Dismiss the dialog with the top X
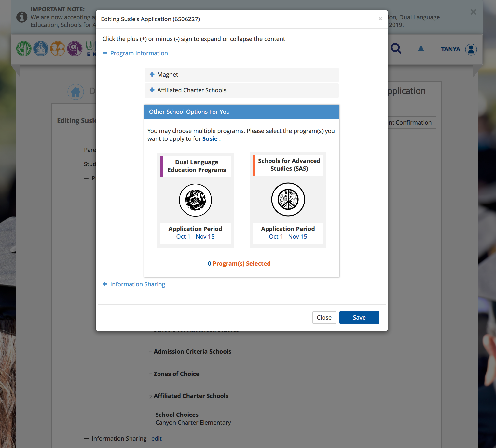Screen dimensions: 496x448 [380, 19]
